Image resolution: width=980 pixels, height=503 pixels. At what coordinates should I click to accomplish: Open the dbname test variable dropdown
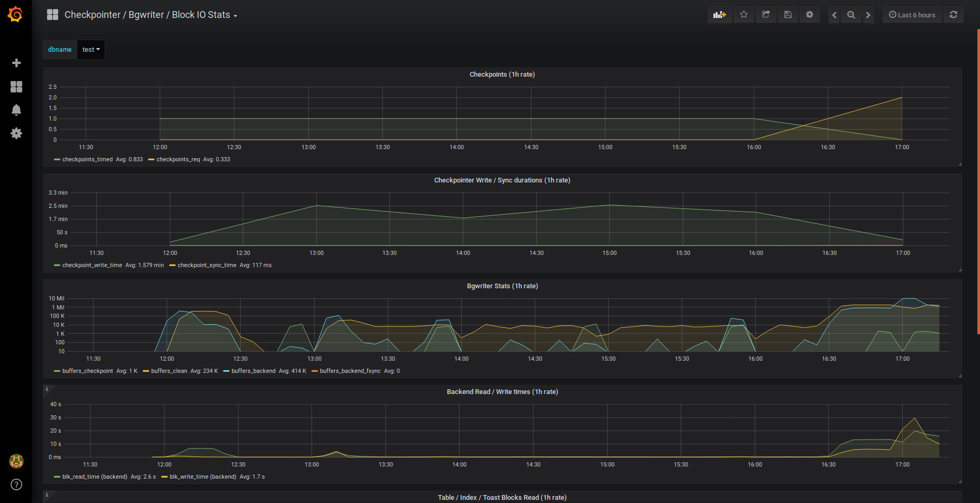tap(90, 50)
